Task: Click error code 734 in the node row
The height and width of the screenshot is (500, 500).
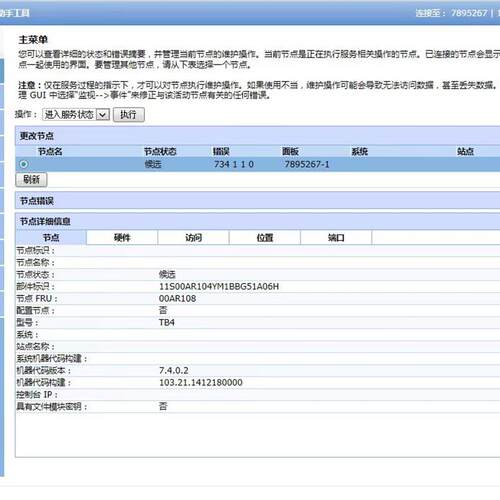Action: point(221,164)
